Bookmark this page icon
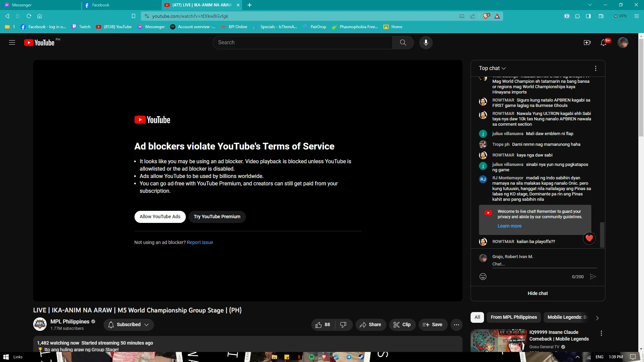Image resolution: width=644 pixels, height=362 pixels. point(133,16)
